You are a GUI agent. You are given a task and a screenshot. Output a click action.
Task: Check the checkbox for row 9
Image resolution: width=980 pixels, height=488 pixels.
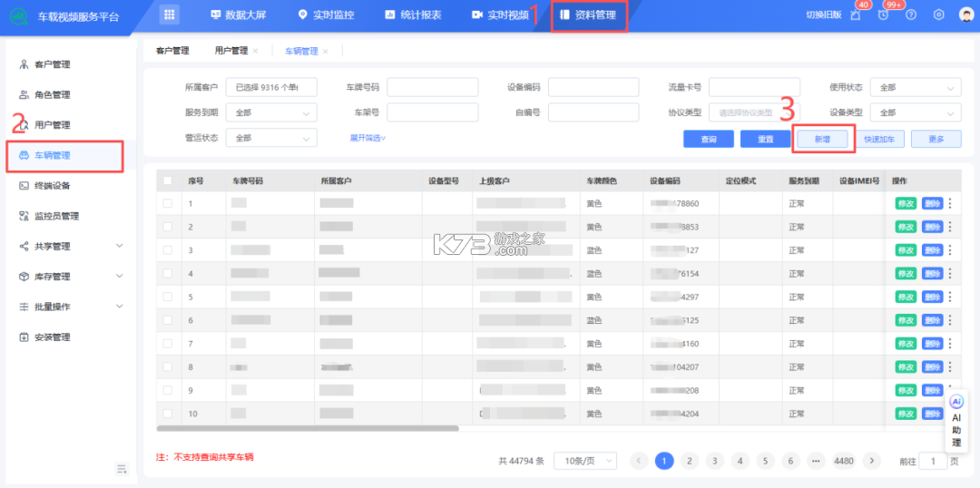tap(168, 390)
